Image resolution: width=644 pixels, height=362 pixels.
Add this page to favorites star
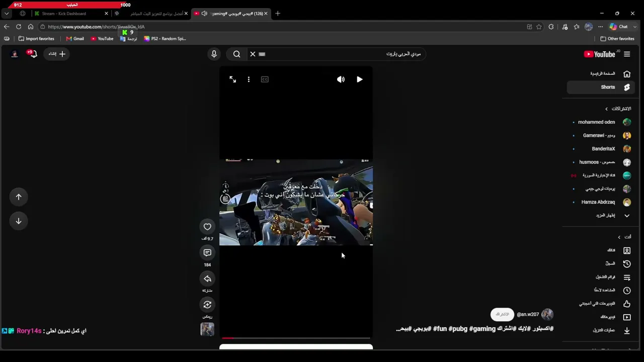[x=539, y=27]
